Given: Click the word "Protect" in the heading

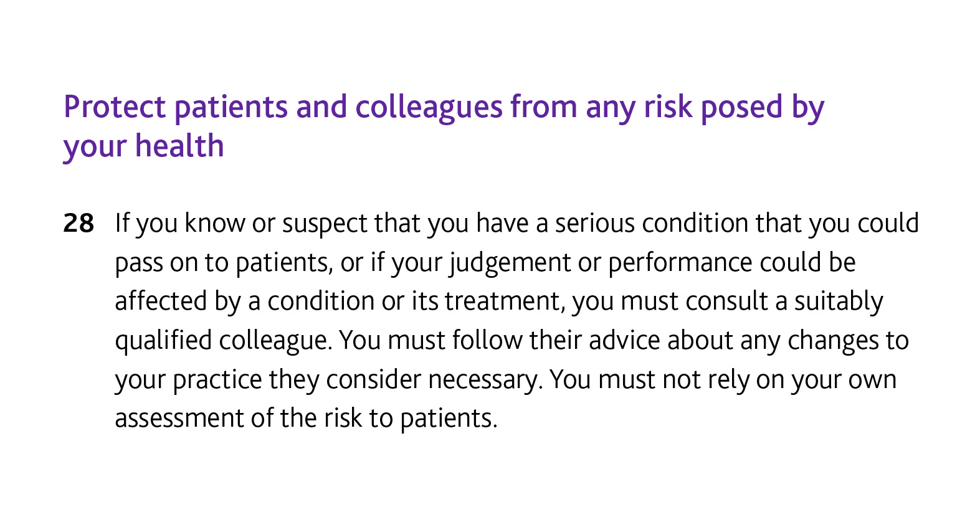Looking at the screenshot, I should [x=114, y=107].
